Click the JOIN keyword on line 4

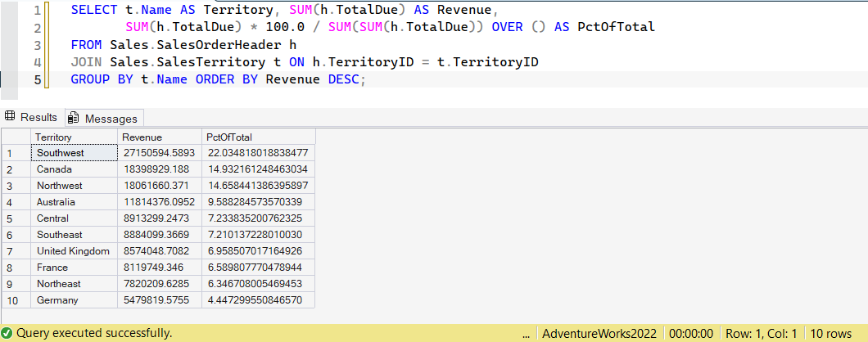(x=86, y=62)
